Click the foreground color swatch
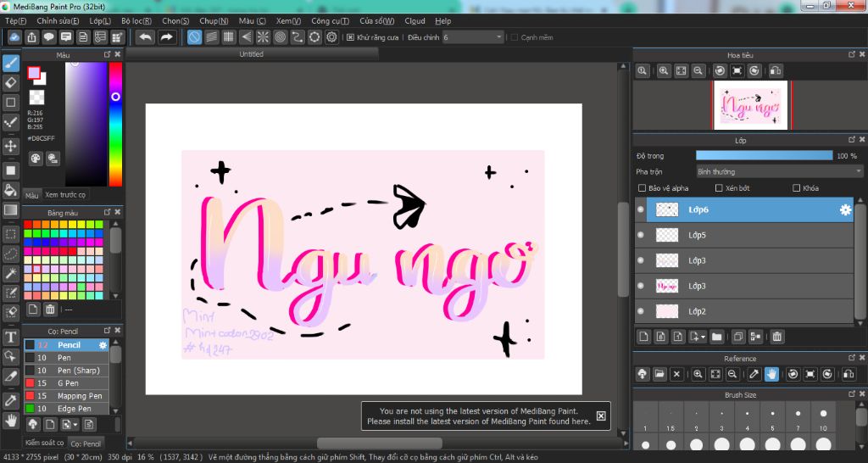868x463 pixels. pyautogui.click(x=34, y=73)
